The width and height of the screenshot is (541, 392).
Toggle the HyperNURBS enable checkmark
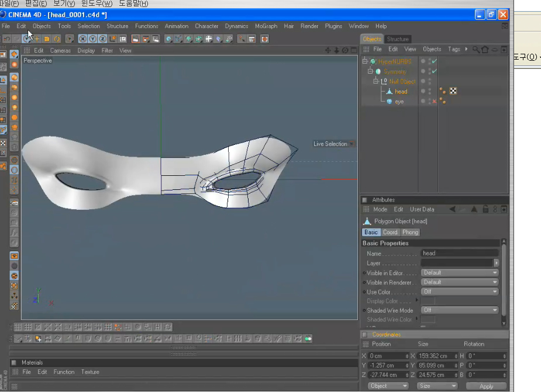tap(435, 61)
